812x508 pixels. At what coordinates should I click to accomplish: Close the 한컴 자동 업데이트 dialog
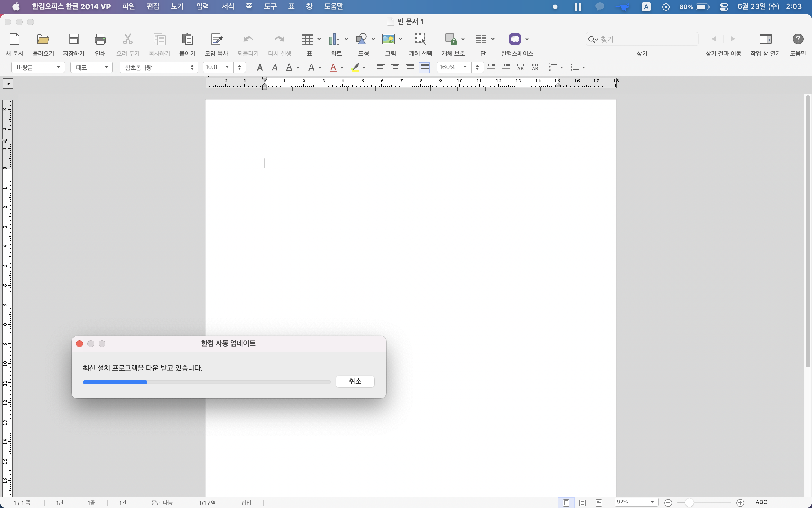80,344
